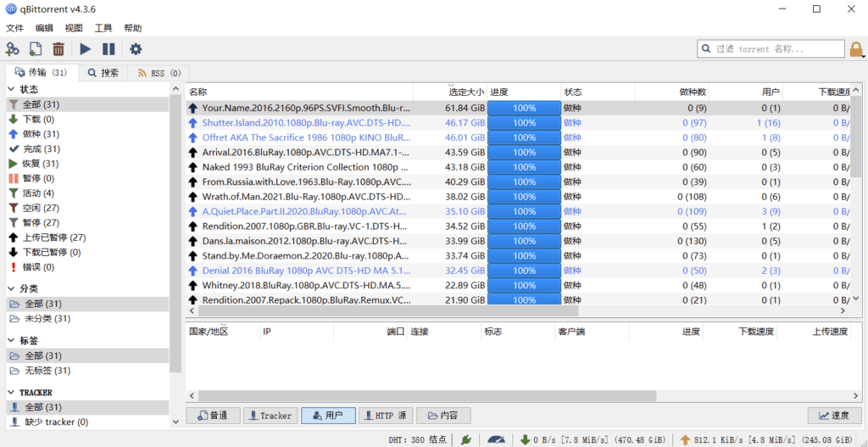Toggle the 用户 peers panel button
The width and height of the screenshot is (868, 447).
click(327, 416)
